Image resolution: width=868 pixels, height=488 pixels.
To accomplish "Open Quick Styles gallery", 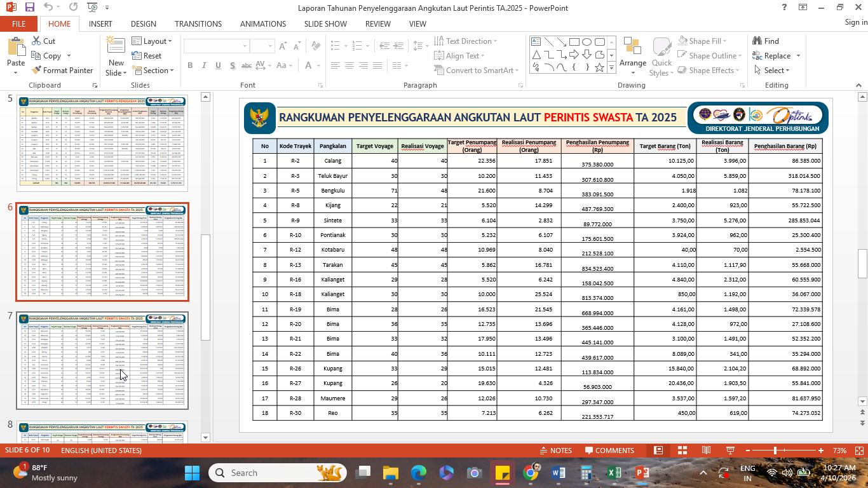I will point(661,56).
